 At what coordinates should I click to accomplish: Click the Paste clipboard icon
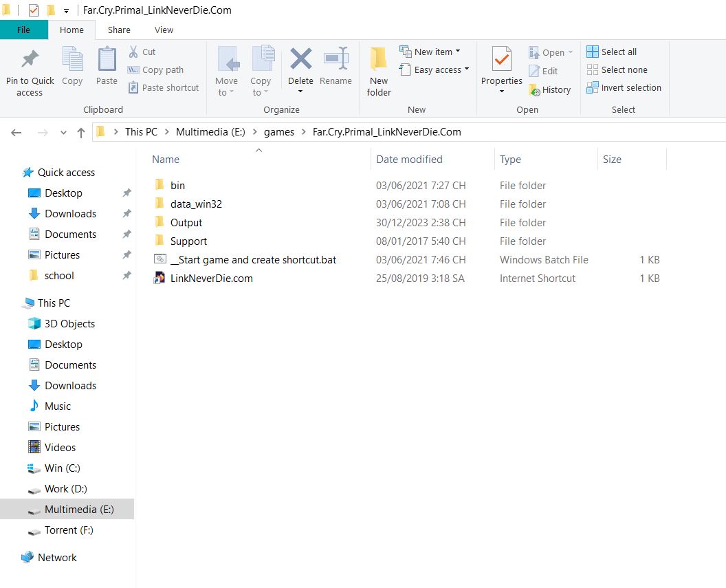[x=107, y=61]
